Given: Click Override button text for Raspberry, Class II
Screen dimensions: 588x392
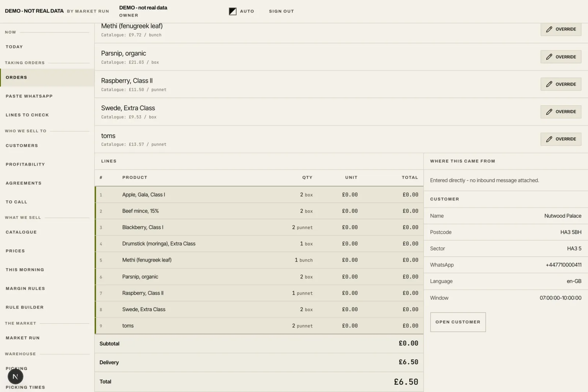Looking at the screenshot, I should point(566,84).
